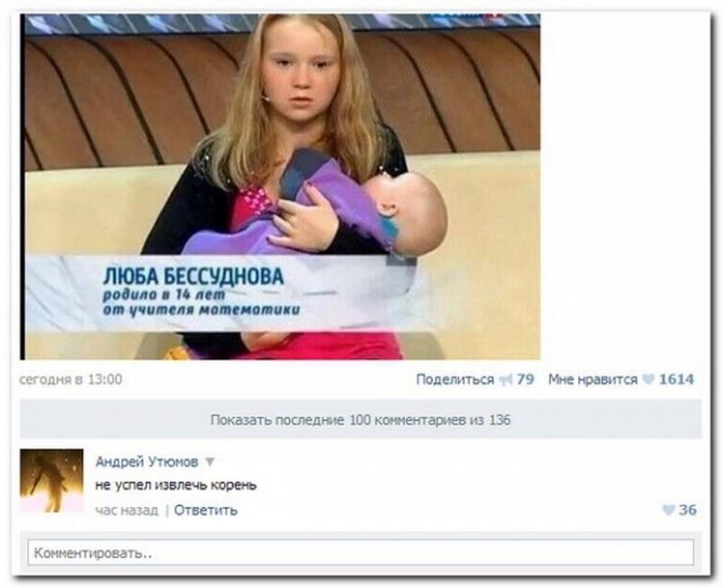Open Андрей Утюмов's profile name link

147,462
